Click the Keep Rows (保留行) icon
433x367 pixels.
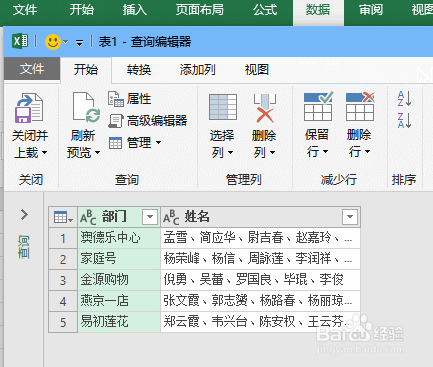[x=318, y=107]
